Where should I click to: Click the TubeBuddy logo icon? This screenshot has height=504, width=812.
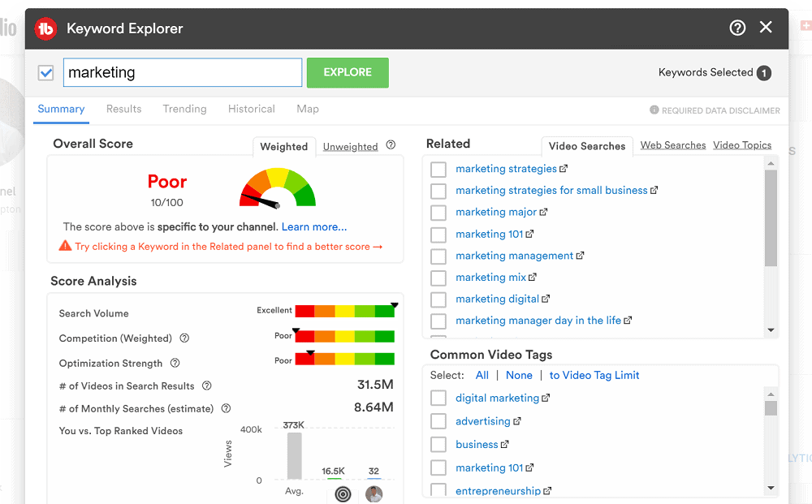tap(45, 28)
